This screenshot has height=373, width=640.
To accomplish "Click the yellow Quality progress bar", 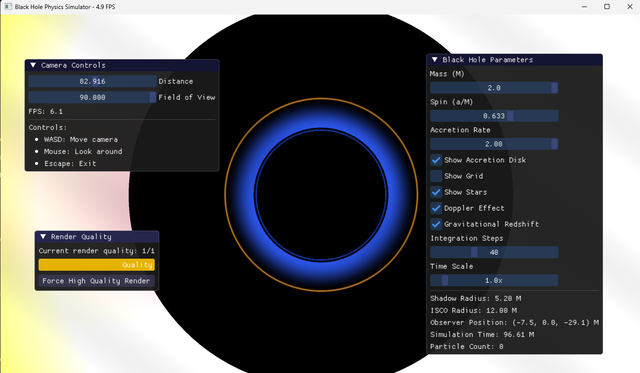I will [96, 265].
